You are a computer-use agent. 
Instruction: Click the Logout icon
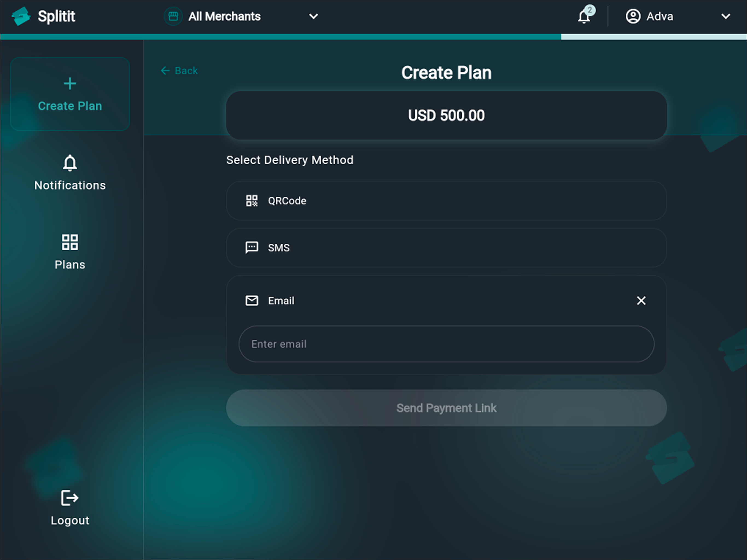pos(70,498)
